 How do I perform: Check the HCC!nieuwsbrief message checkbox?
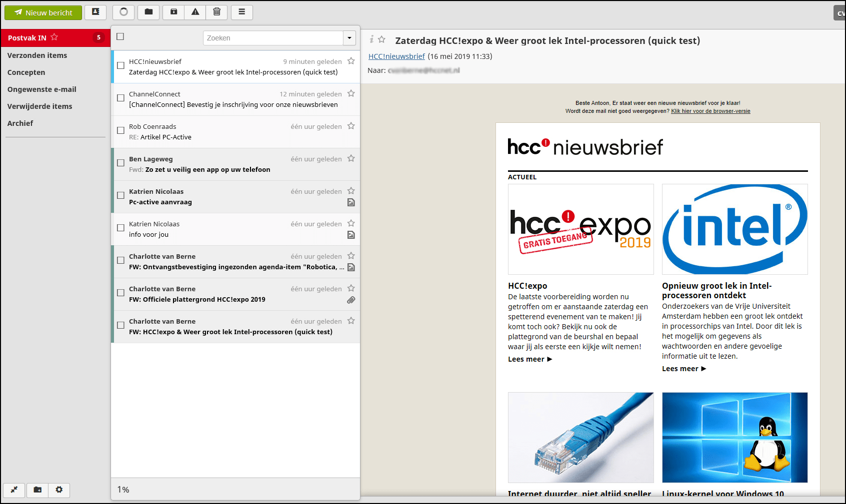click(120, 65)
